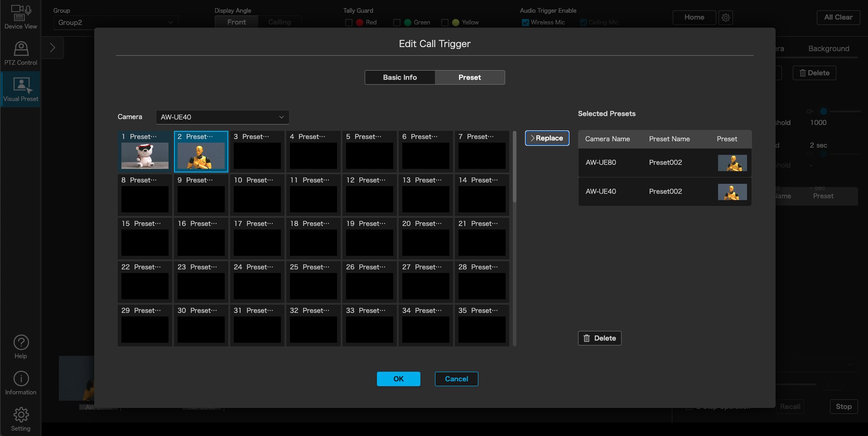This screenshot has height=436, width=868.
Task: Open Device View from the sidebar
Action: [20, 17]
